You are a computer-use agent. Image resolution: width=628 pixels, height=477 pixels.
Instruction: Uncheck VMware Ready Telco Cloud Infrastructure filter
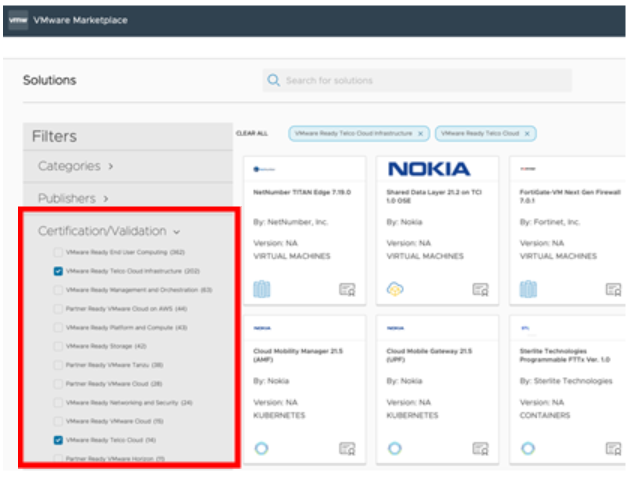pyautogui.click(x=58, y=271)
